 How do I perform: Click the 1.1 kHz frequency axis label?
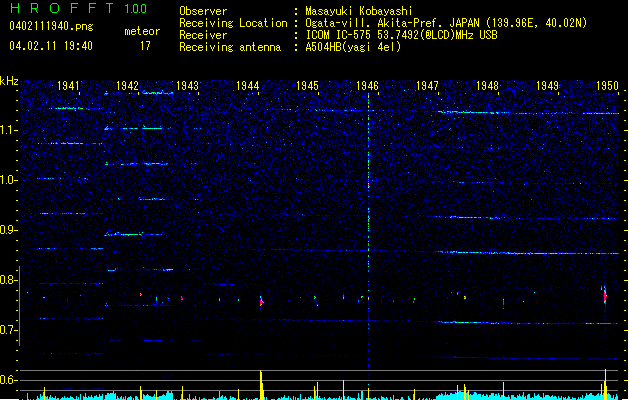pyautogui.click(x=9, y=130)
